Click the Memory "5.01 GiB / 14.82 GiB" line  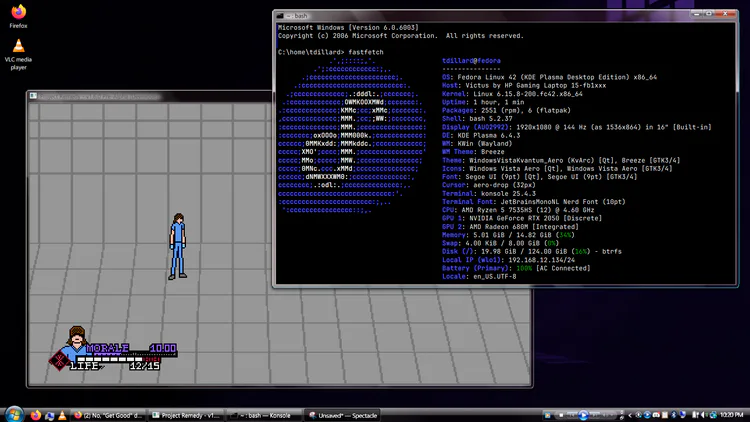tap(508, 235)
